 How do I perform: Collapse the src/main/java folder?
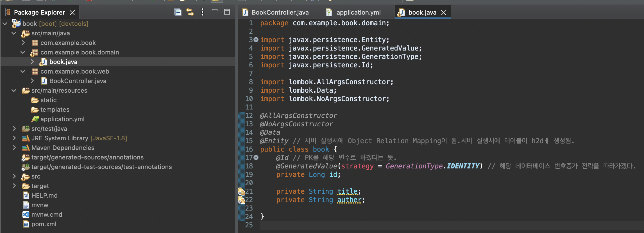[14, 33]
